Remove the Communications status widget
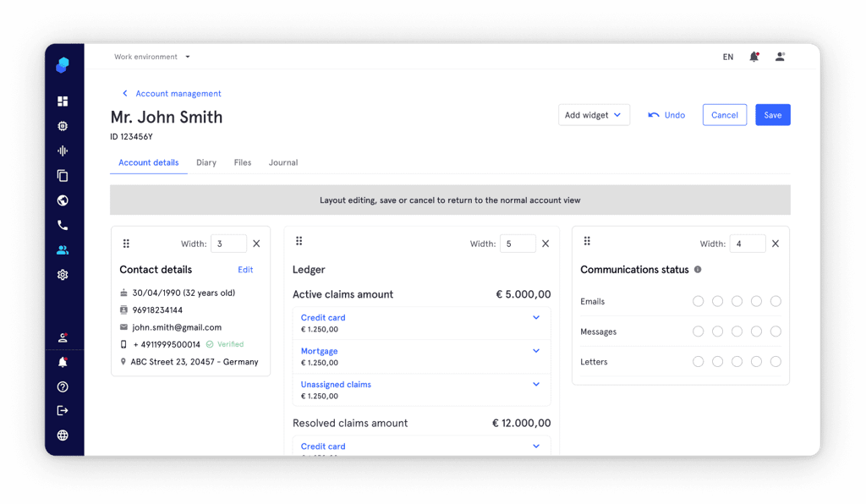 pos(776,244)
